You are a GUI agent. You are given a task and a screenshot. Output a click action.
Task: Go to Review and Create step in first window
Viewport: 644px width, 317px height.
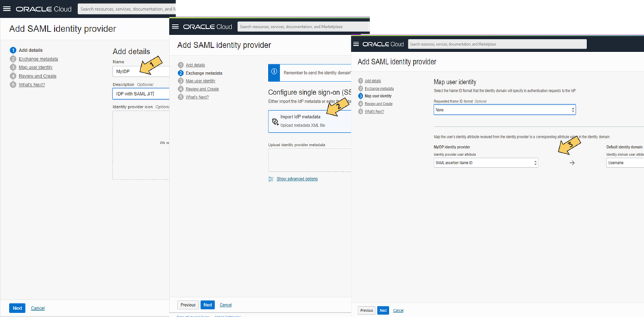(38, 76)
